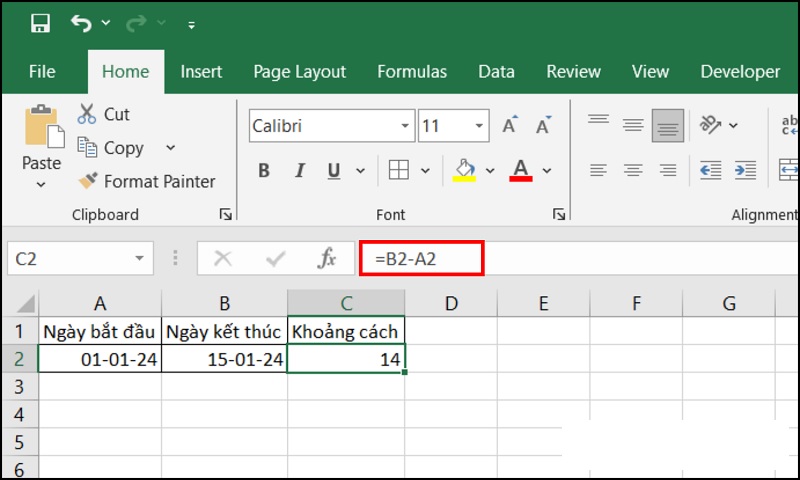Click the Insert Function fx icon
Viewport: 800px width, 480px height.
(327, 259)
